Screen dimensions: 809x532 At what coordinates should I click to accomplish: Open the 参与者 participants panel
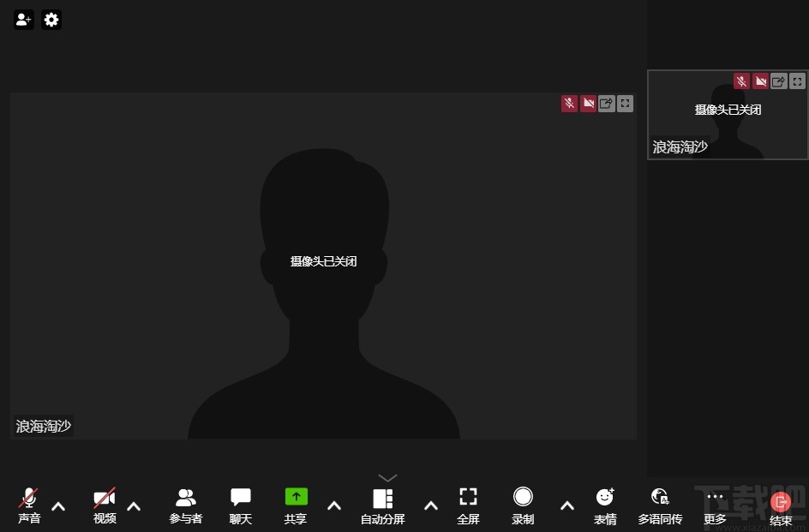point(185,505)
